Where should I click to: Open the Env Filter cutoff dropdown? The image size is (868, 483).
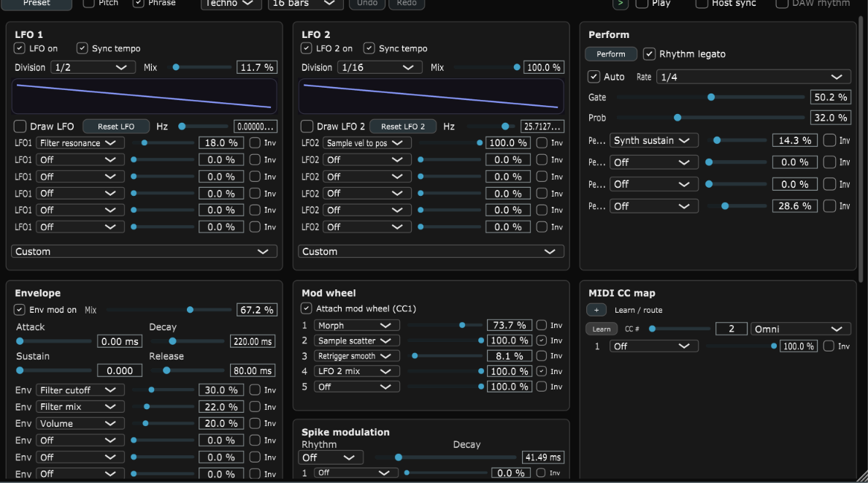coord(80,390)
